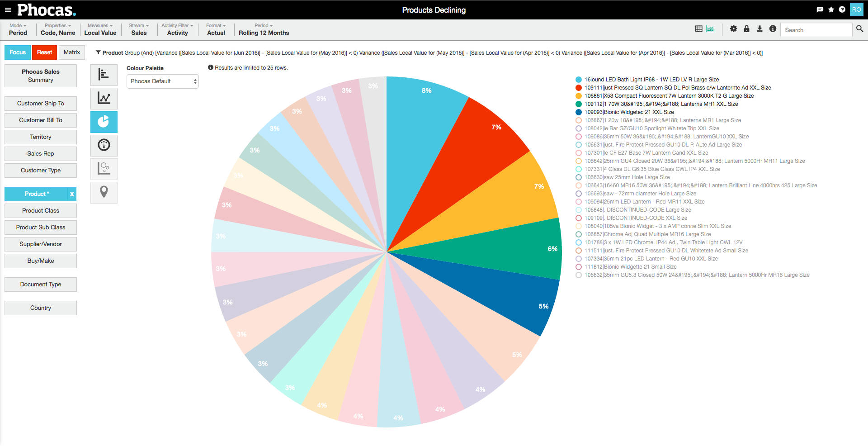Open the Colour Palette dropdown
This screenshot has width=868, height=446.
coord(162,81)
